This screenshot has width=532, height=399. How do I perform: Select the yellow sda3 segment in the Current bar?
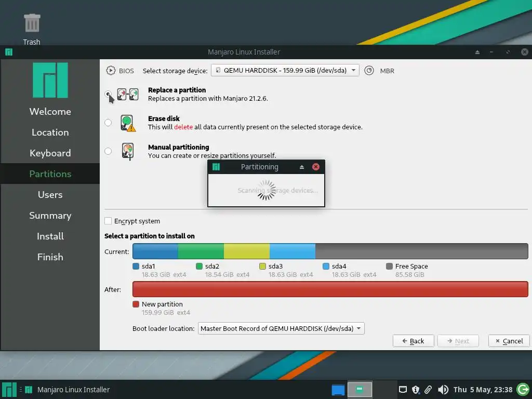(x=247, y=251)
